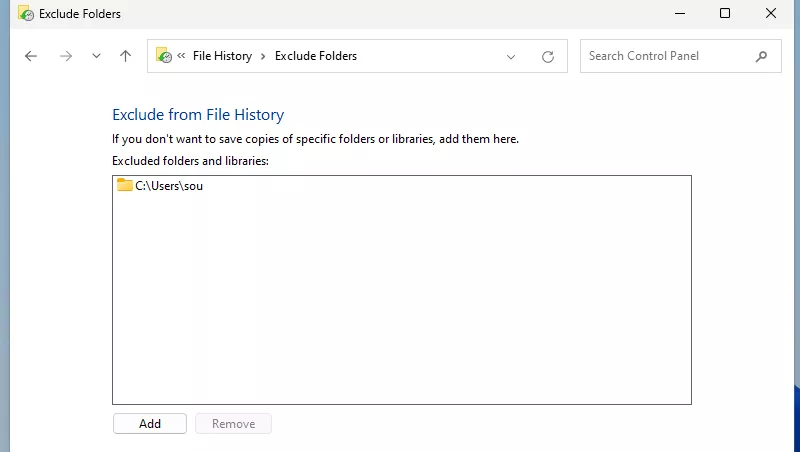Go back with the left arrow
This screenshot has width=800, height=452.
(x=31, y=56)
